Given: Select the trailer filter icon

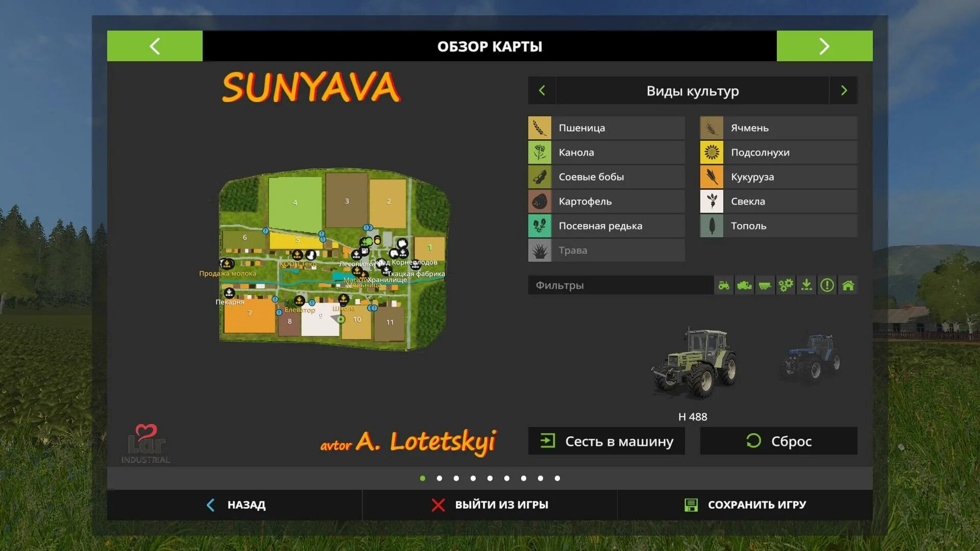Looking at the screenshot, I should pyautogui.click(x=765, y=285).
